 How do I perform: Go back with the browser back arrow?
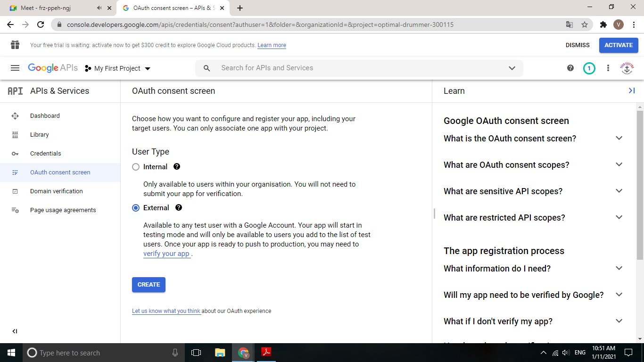[x=10, y=25]
